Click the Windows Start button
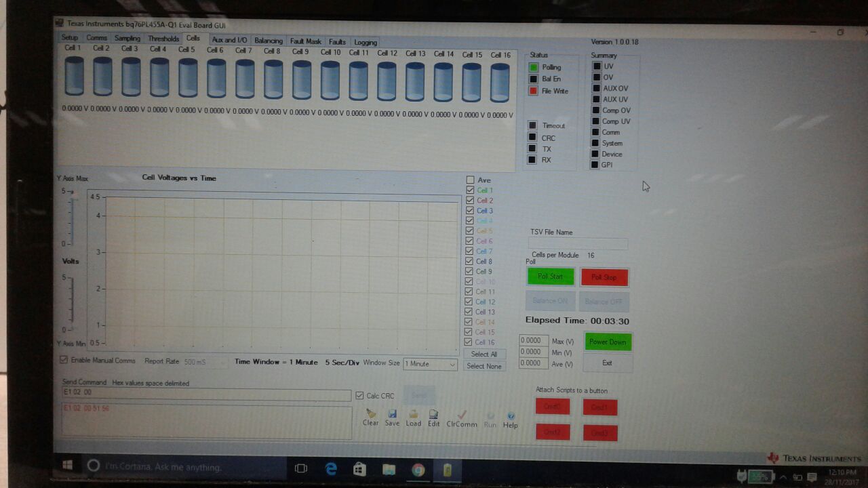This screenshot has width=868, height=488. (x=68, y=466)
